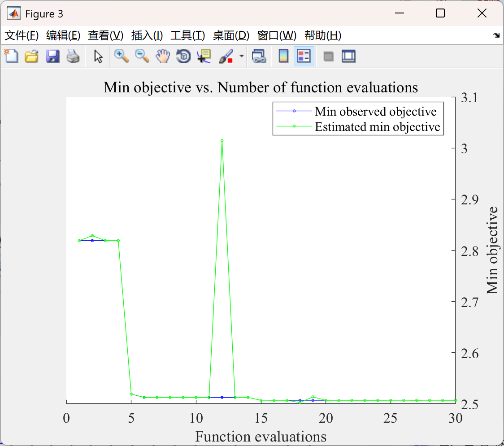Maximize the Figure 3 window
This screenshot has height=446, width=504.
tap(440, 13)
